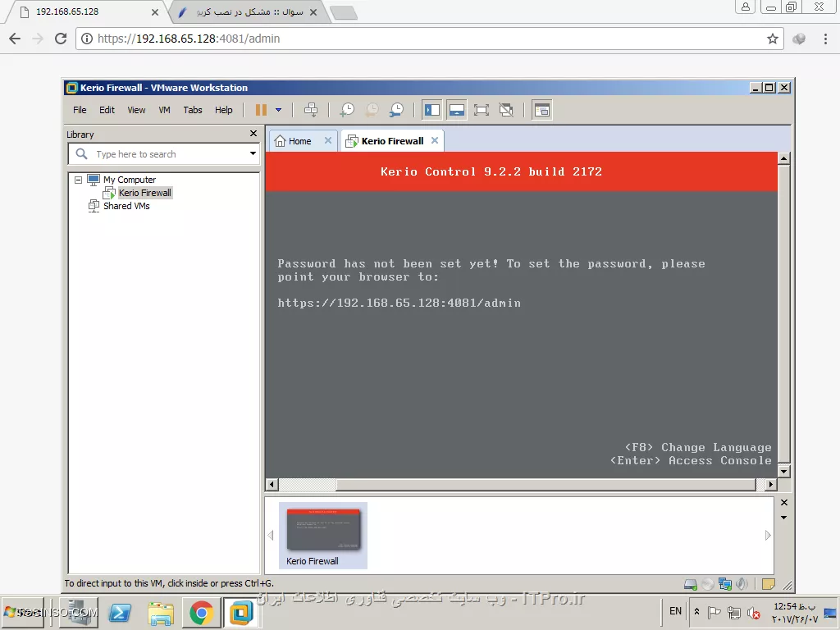Click the message log status icon
Screen dimensions: 840x630
768,584
